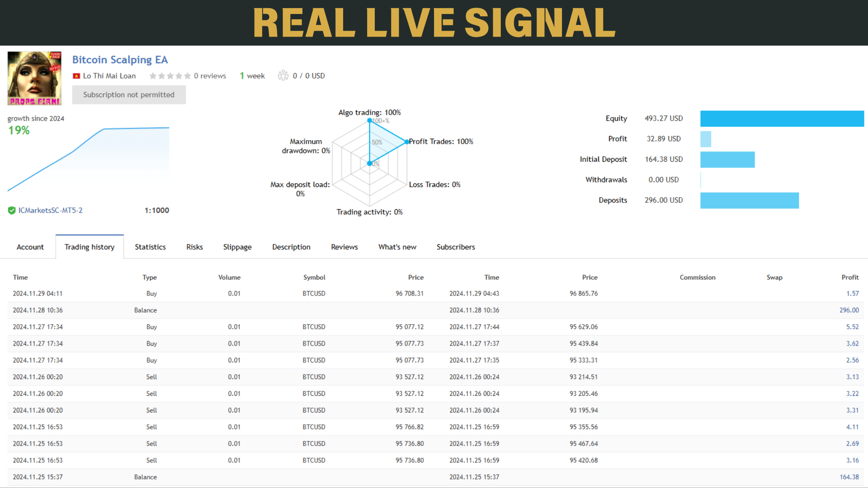Viewport: 868px width, 488px height.
Task: Click the fifth rating star
Action: 187,76
